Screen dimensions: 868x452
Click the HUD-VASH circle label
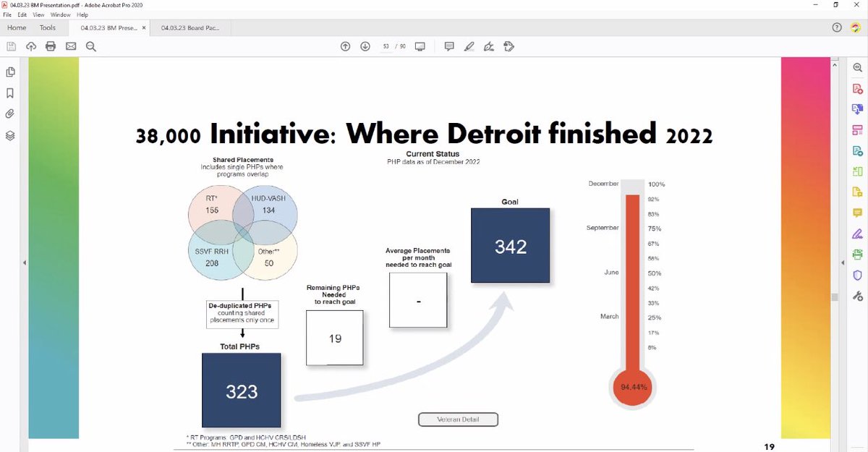[268, 199]
